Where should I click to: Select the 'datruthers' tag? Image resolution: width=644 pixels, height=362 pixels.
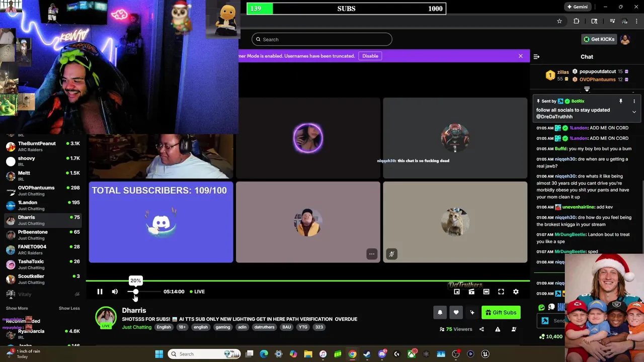(264, 327)
